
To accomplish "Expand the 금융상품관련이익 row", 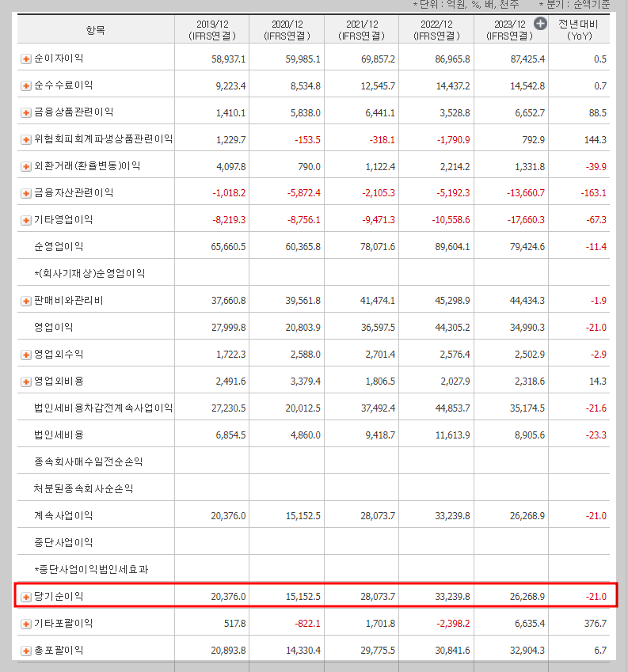I will (25, 112).
